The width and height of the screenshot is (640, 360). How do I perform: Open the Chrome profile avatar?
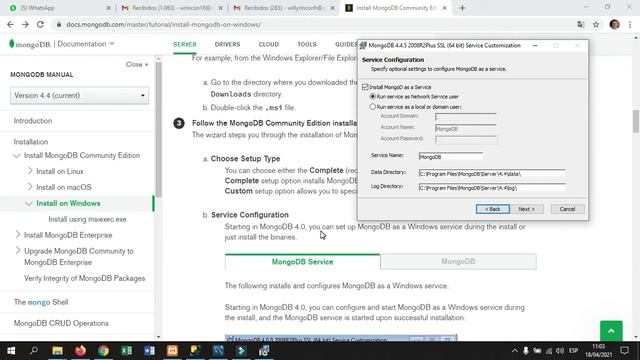click(614, 24)
